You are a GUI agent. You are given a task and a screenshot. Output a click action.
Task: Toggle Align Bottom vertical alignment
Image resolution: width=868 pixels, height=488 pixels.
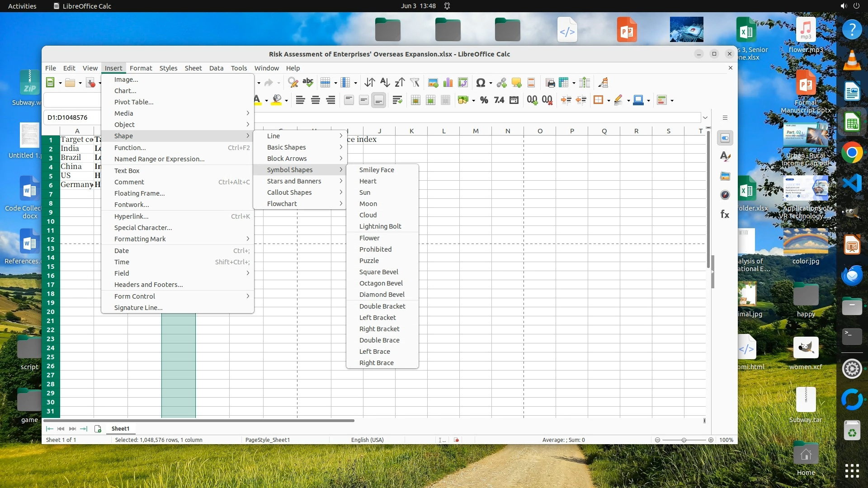click(379, 100)
